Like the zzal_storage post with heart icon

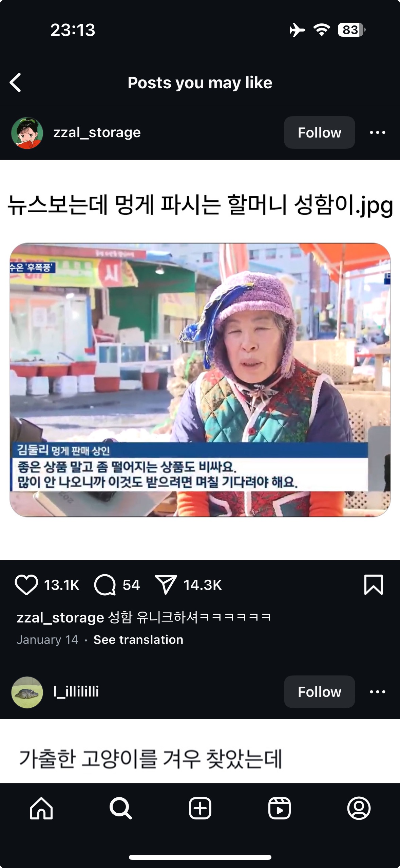26,585
